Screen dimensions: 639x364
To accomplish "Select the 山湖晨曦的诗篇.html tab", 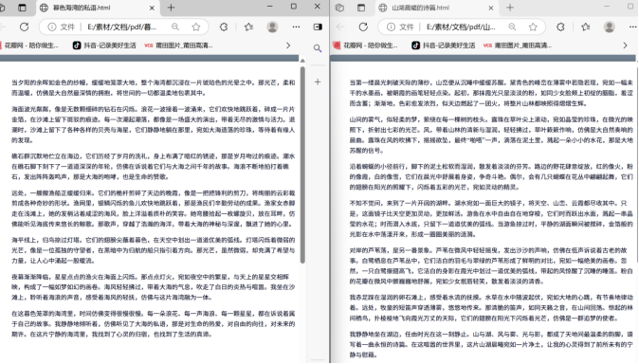I will click(436, 8).
